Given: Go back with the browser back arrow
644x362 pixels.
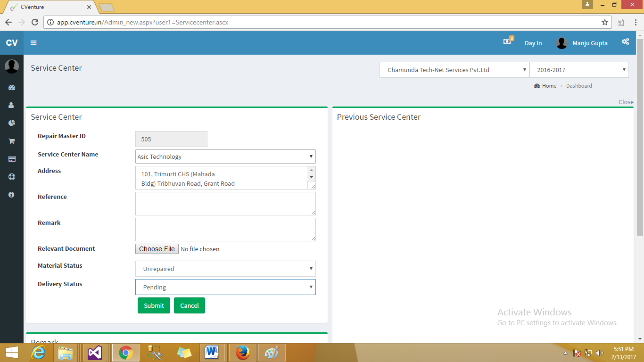Looking at the screenshot, I should pos(8,22).
